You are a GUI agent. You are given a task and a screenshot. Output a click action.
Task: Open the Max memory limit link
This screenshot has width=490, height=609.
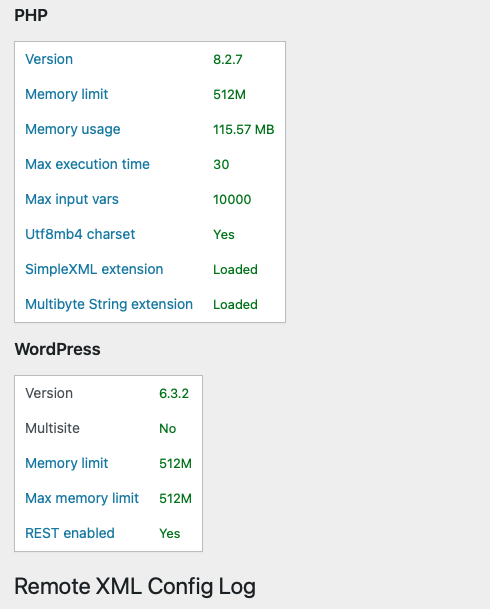point(82,498)
